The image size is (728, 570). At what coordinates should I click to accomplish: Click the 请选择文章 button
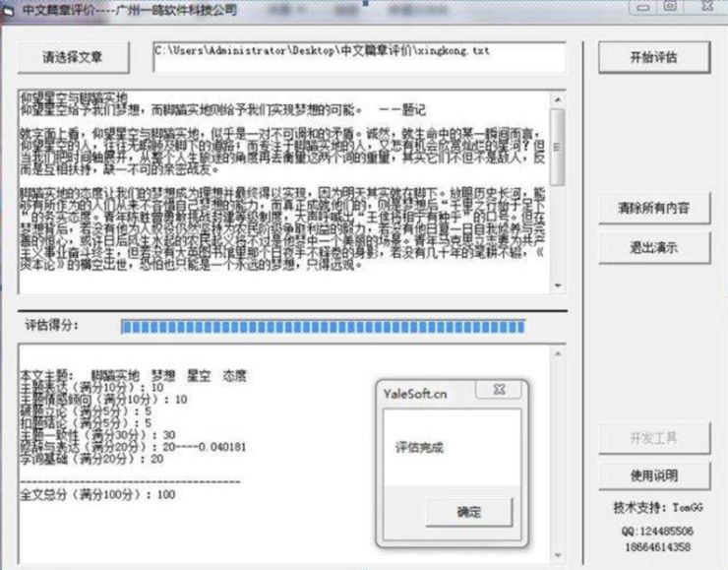point(74,58)
